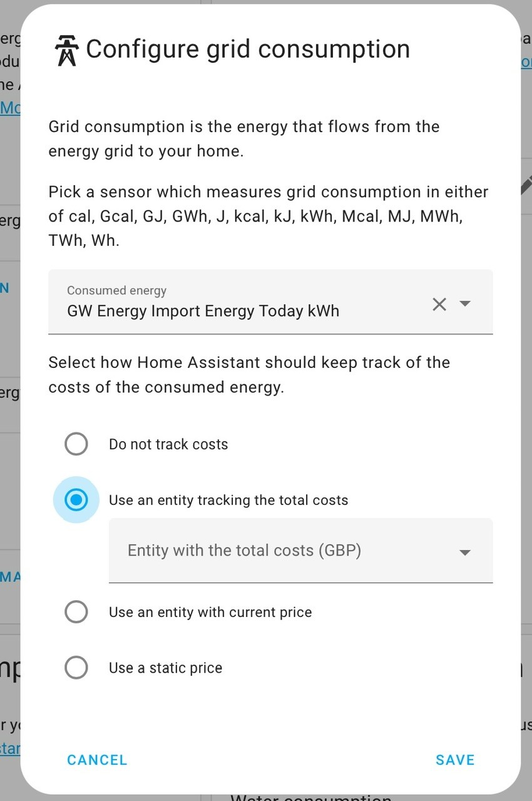The image size is (532, 801).
Task: Open partially hidden link at top left
Action: point(10,108)
